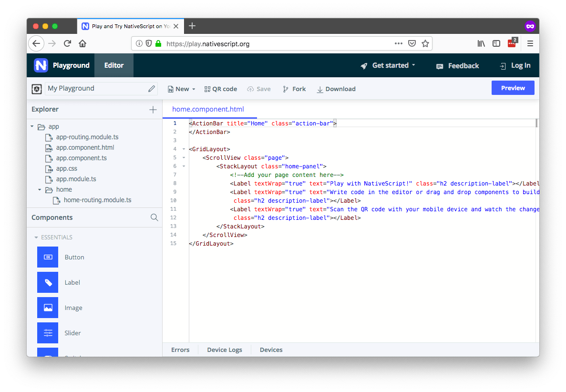Click the Slider component icon
Viewport: 566px width, 392px height.
tap(48, 333)
